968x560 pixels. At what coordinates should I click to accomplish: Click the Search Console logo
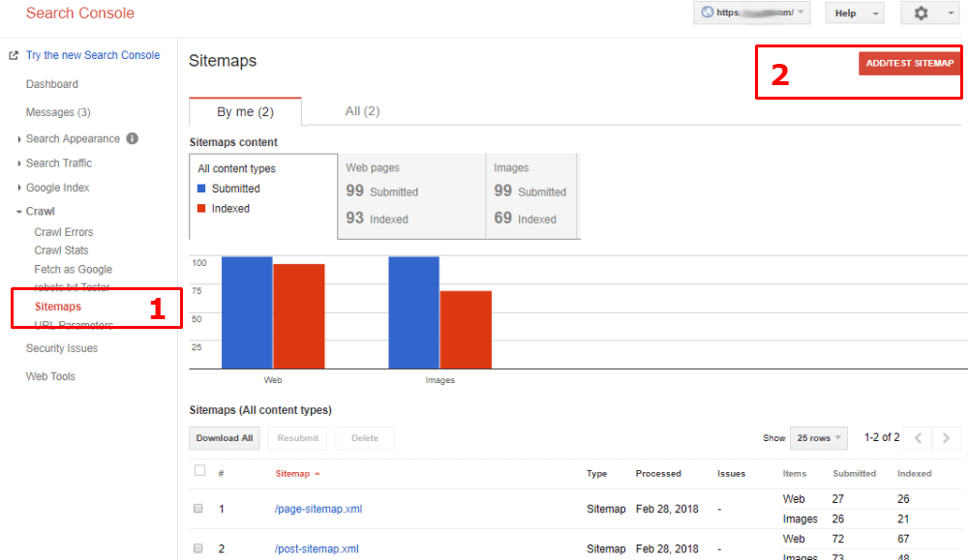[80, 14]
